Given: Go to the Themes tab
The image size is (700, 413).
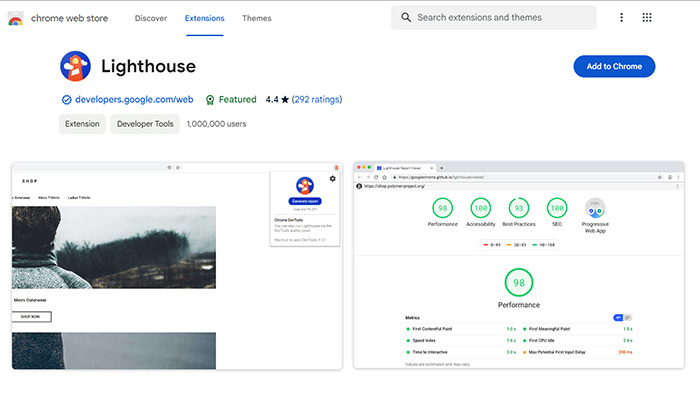Looking at the screenshot, I should pos(256,18).
